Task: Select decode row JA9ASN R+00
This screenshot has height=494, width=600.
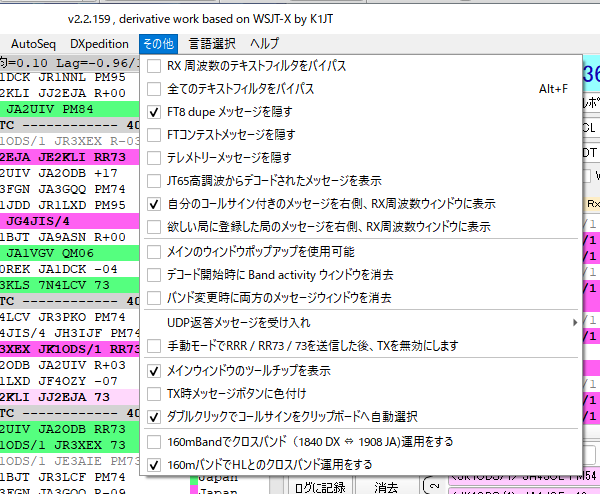Action: (x=70, y=237)
